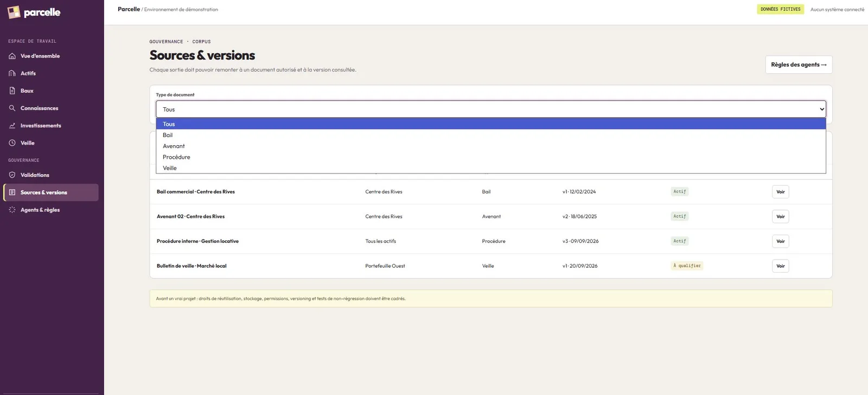
Task: Click 'Bulletin de veille · Marché local' title
Action: pos(192,266)
